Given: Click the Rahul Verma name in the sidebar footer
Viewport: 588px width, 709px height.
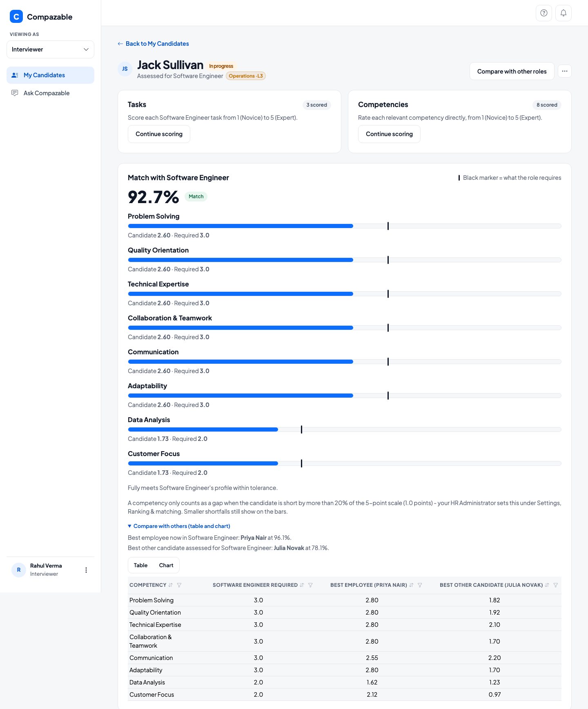Looking at the screenshot, I should (x=46, y=566).
